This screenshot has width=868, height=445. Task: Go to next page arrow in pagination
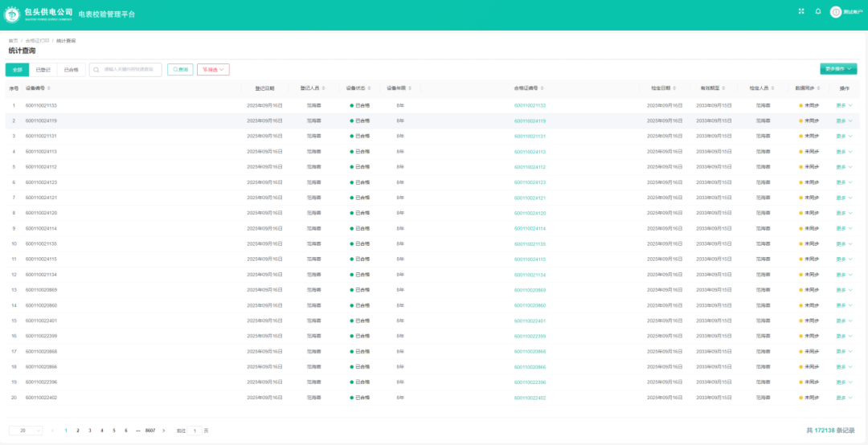(x=162, y=431)
